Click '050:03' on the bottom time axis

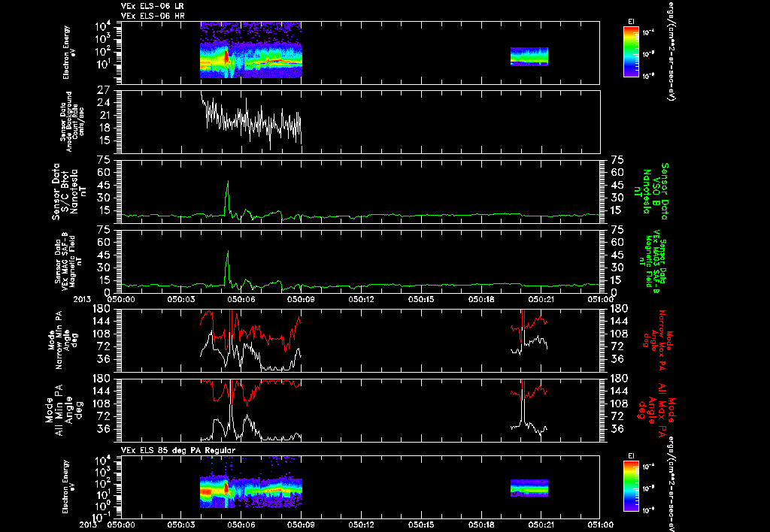(x=180, y=524)
